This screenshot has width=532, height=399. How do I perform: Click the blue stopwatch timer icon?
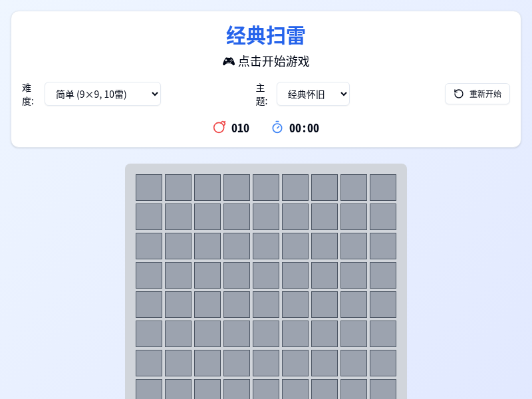[277, 127]
